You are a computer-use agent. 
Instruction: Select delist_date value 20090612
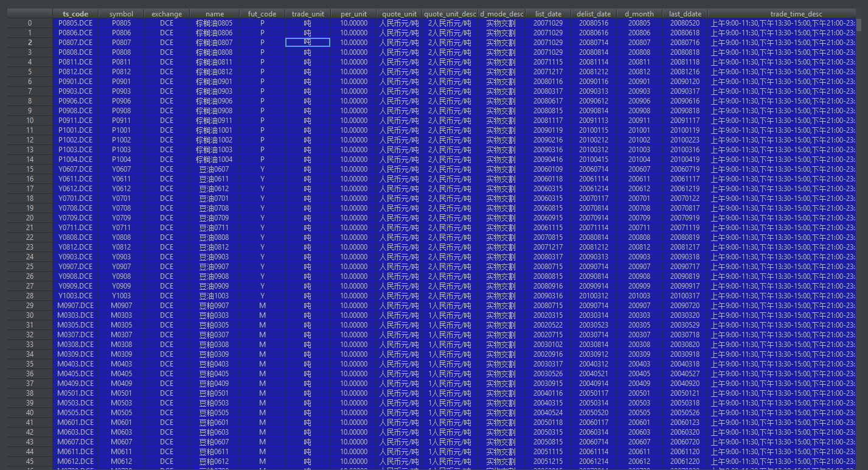point(594,101)
